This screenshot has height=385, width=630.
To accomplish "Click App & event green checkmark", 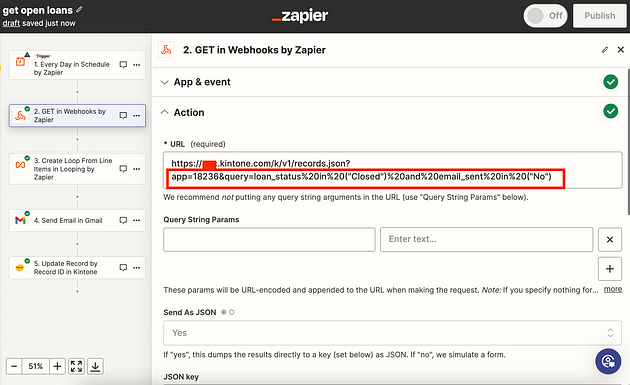I will (610, 82).
